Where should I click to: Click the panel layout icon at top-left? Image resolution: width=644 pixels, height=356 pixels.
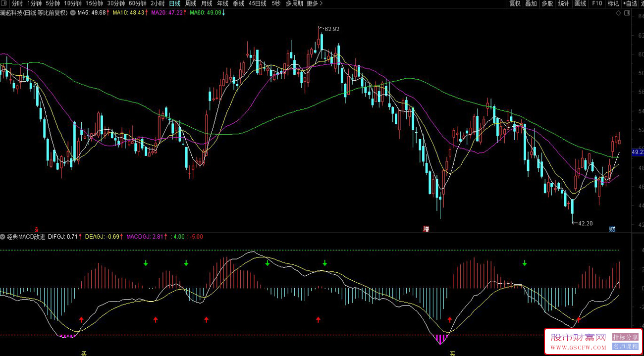4,3
